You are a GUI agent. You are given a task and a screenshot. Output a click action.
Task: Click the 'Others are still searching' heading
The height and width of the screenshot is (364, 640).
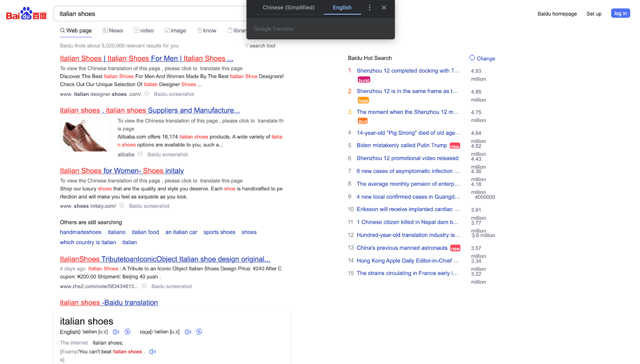[91, 223]
